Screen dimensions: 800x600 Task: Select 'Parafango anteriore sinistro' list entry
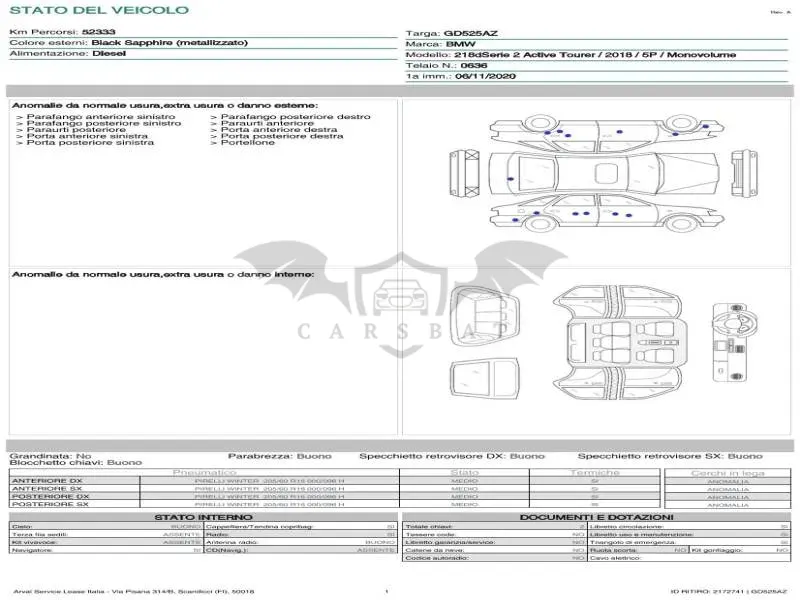[101, 117]
